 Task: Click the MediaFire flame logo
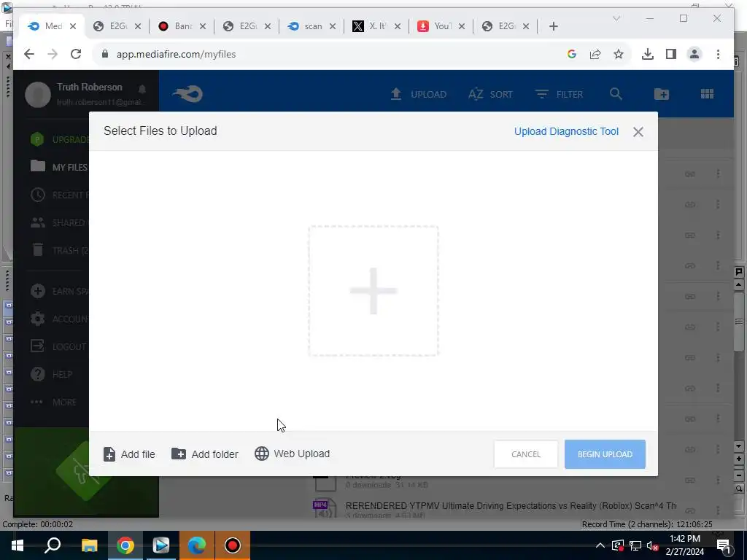[187, 94]
